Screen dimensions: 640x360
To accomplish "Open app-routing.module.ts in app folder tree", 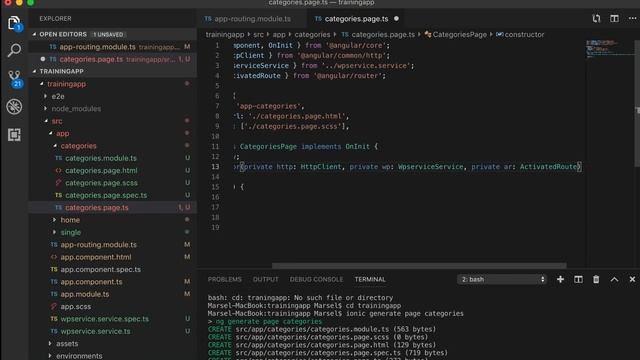I will click(113, 244).
